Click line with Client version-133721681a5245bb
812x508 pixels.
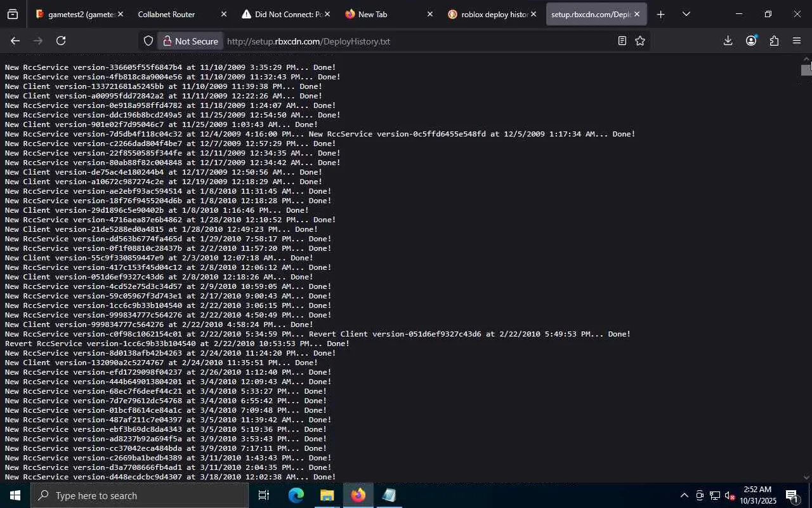pyautogui.click(x=164, y=86)
